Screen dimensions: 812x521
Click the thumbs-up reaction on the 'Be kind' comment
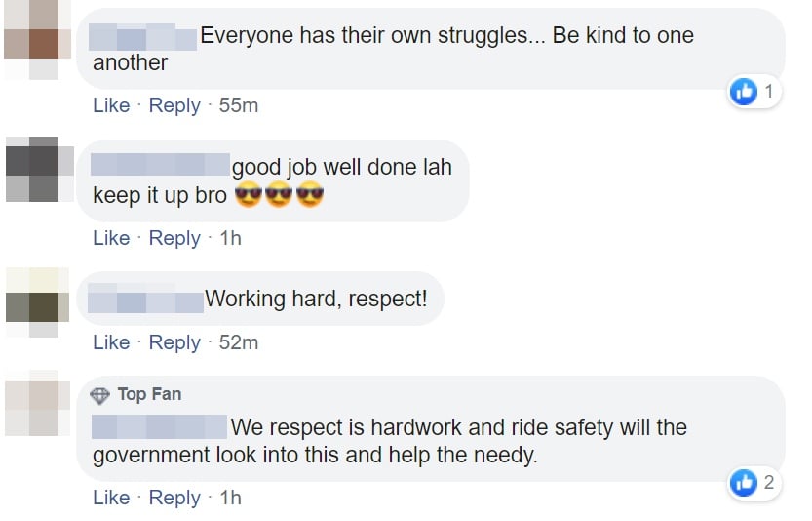tap(744, 92)
